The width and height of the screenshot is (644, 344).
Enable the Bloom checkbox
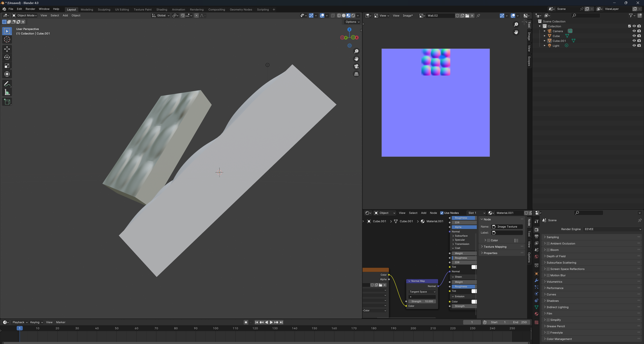548,250
